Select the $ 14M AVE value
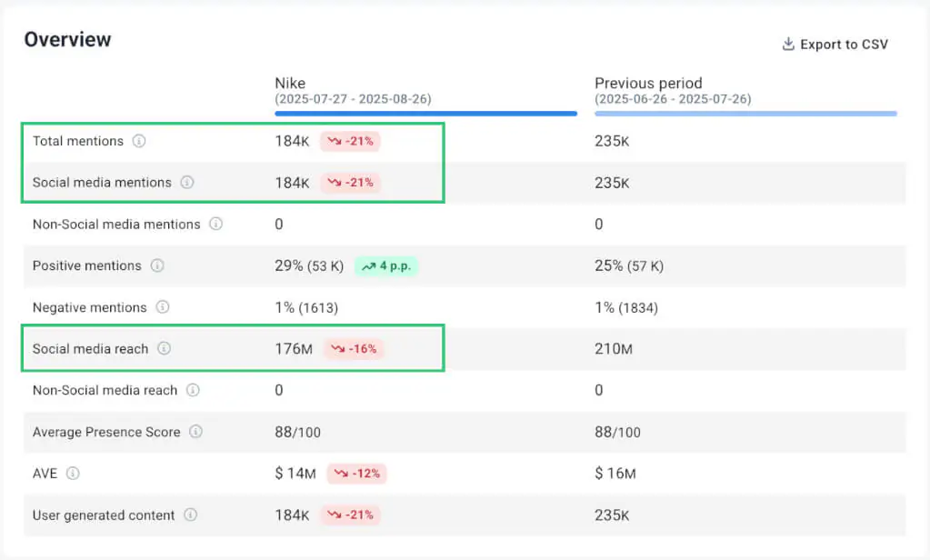The image size is (930, 560). (x=295, y=474)
